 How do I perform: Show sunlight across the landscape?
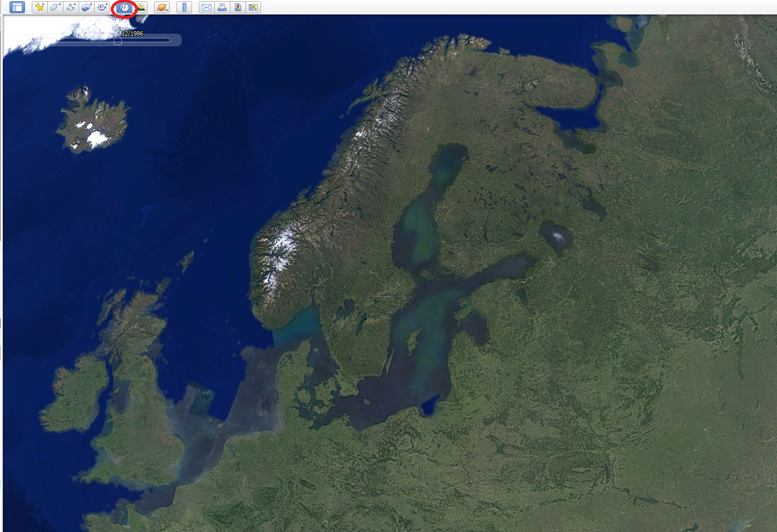coord(141,7)
